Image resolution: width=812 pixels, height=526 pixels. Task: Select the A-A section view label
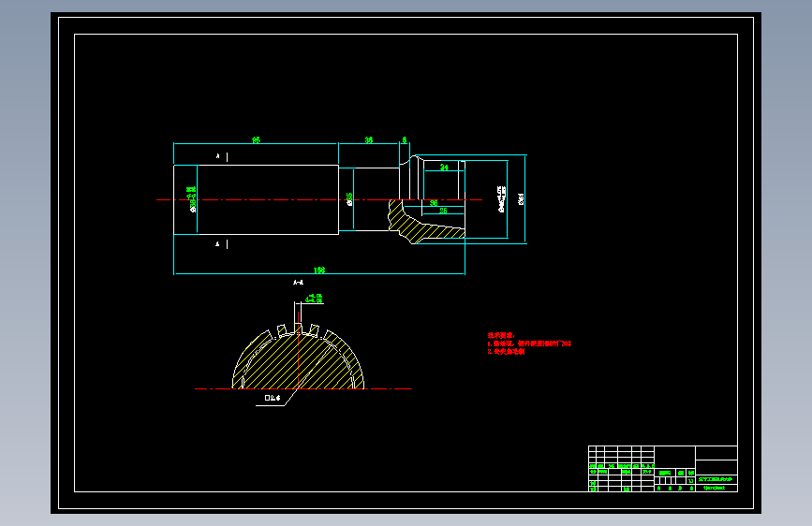pyautogui.click(x=298, y=282)
